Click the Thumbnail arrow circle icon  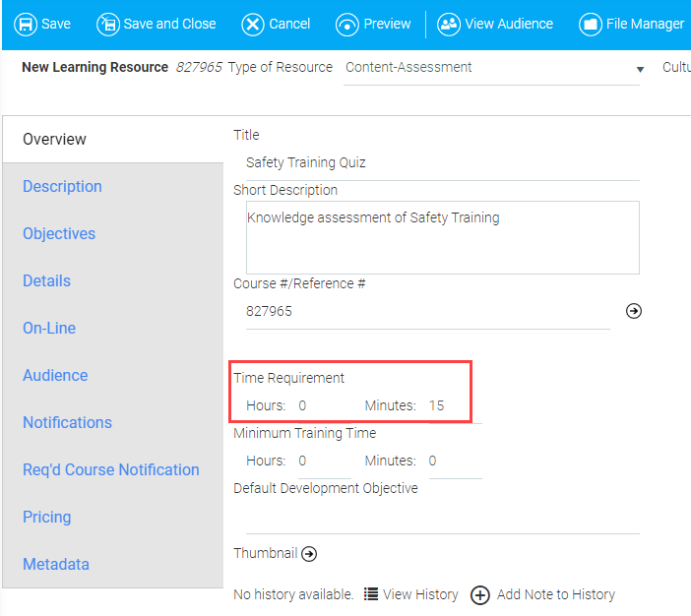[x=309, y=554]
